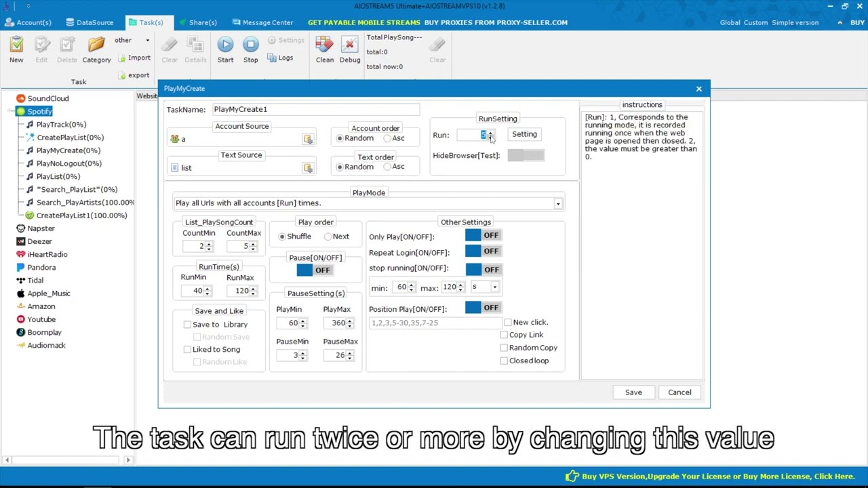The width and height of the screenshot is (868, 488).
Task: Open the PlayMode dropdown
Action: point(558,204)
